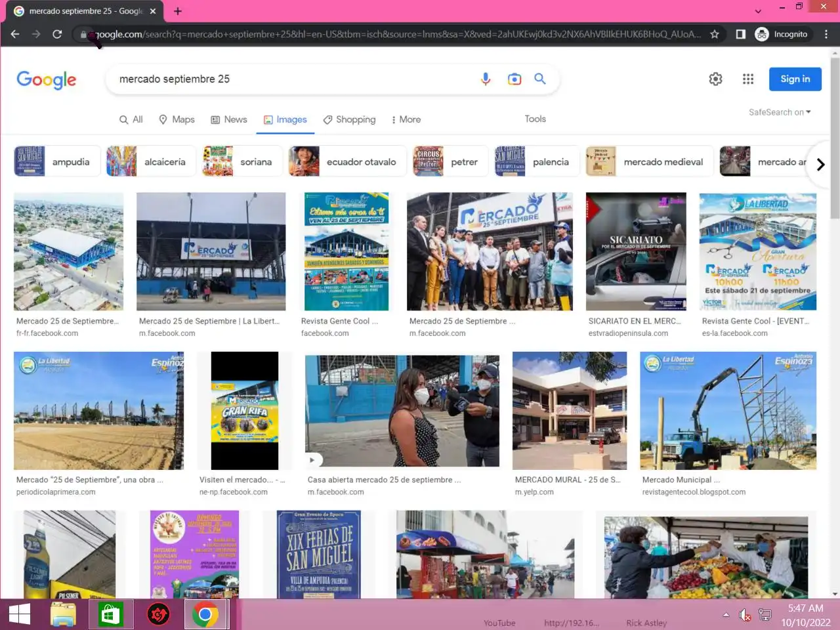This screenshot has width=840, height=630.
Task: Select the mercado medieval chip
Action: click(650, 161)
